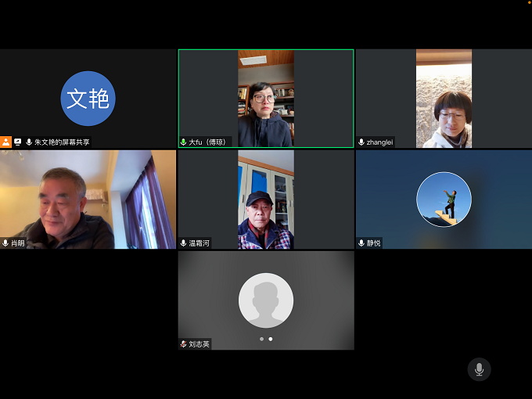The image size is (532, 399).
Task: Click muted microphone icon beside 刘志英
Action: [183, 344]
